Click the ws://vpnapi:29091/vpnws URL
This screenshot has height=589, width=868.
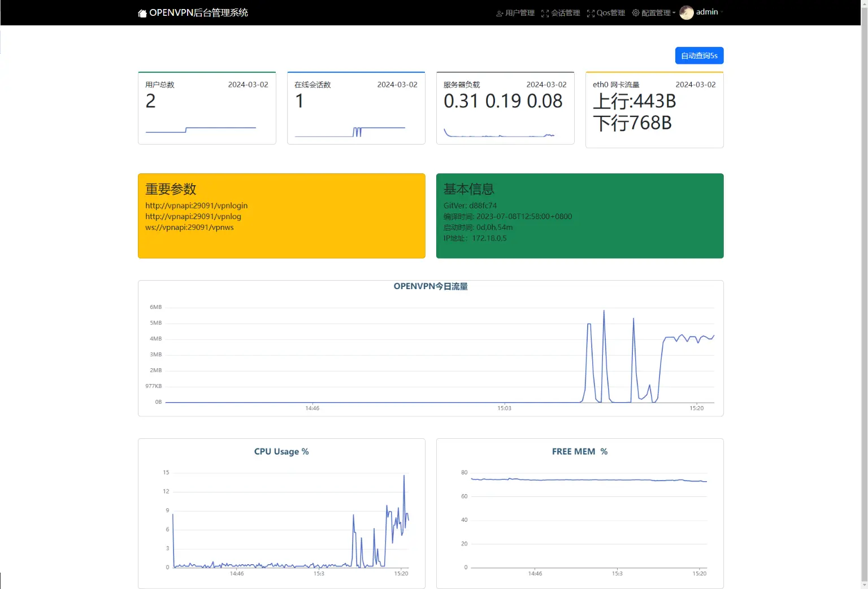point(189,227)
